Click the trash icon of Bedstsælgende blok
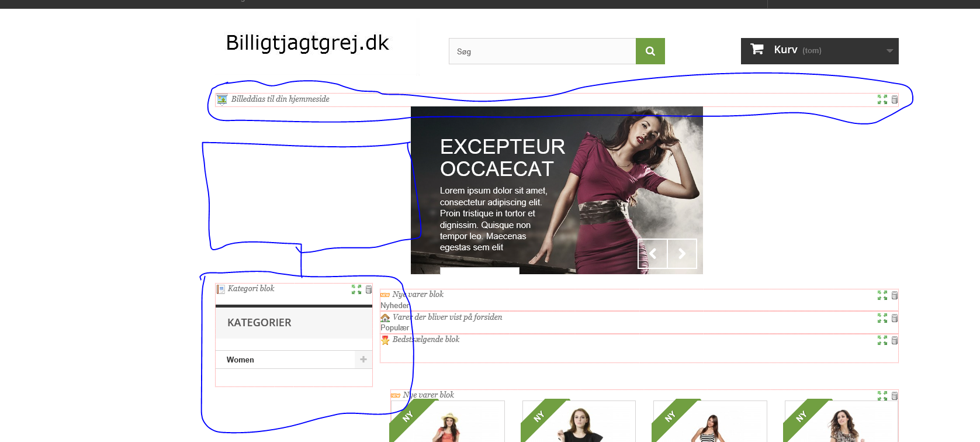Viewport: 980px width, 442px height. click(895, 340)
